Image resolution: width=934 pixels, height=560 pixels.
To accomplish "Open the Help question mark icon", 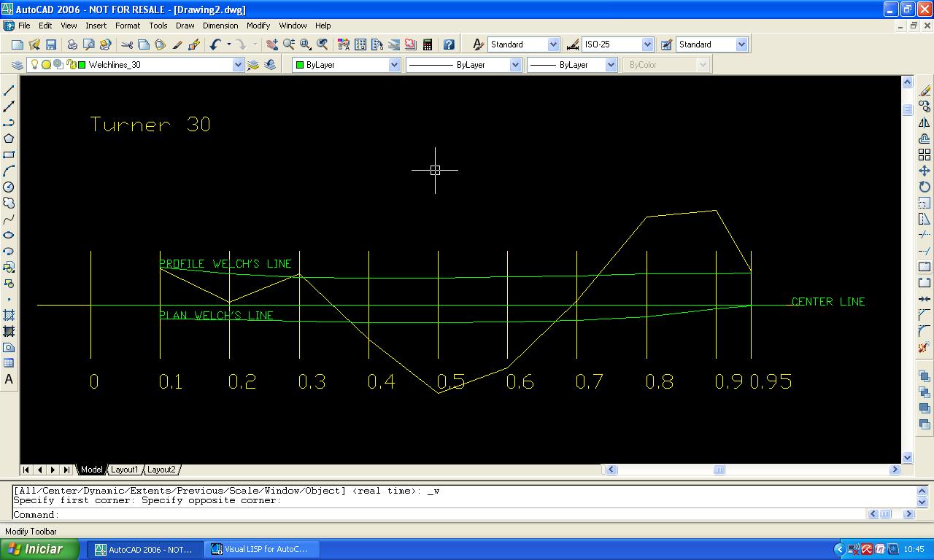I will 449,44.
